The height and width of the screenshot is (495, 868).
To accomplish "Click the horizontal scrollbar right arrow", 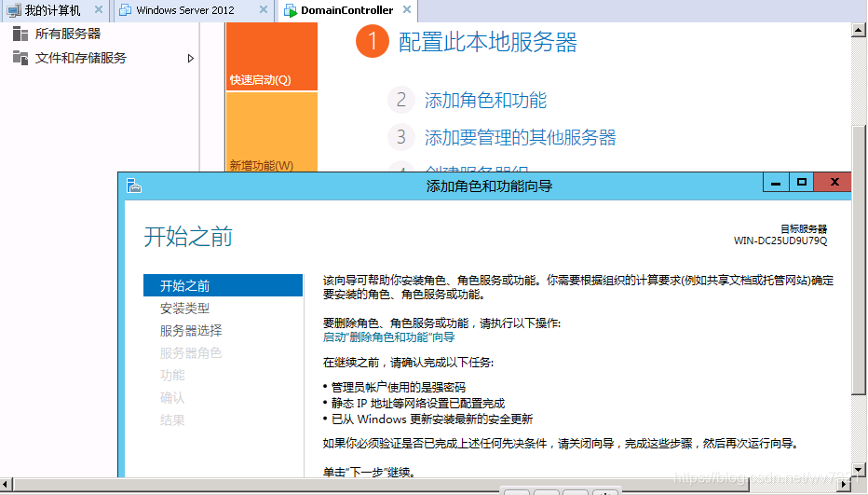I will [845, 485].
